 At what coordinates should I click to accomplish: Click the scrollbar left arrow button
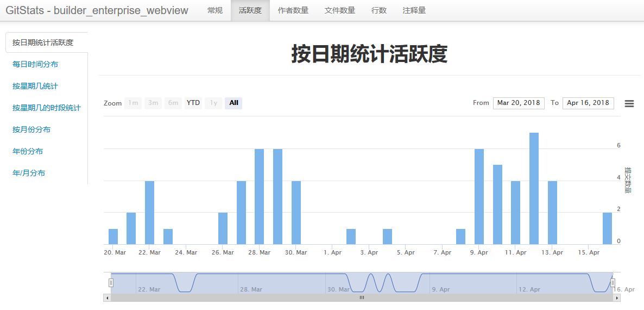107,298
